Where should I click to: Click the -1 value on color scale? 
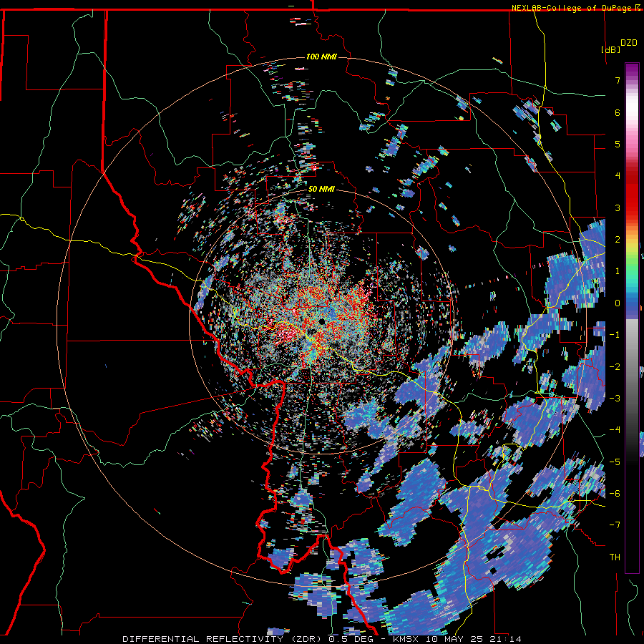point(615,335)
